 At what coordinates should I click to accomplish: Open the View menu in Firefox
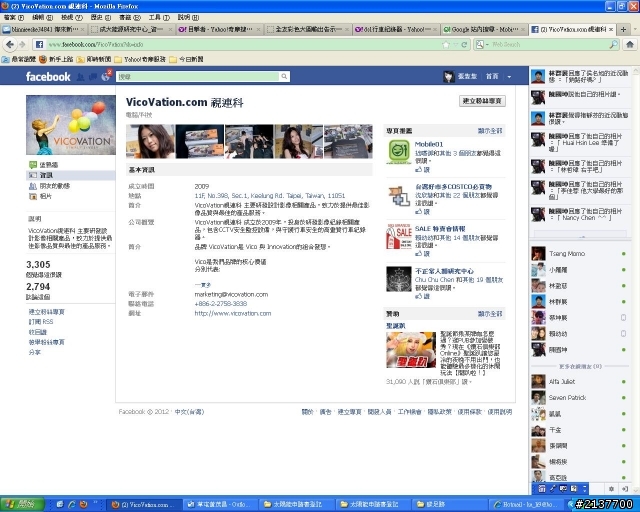[x=72, y=18]
